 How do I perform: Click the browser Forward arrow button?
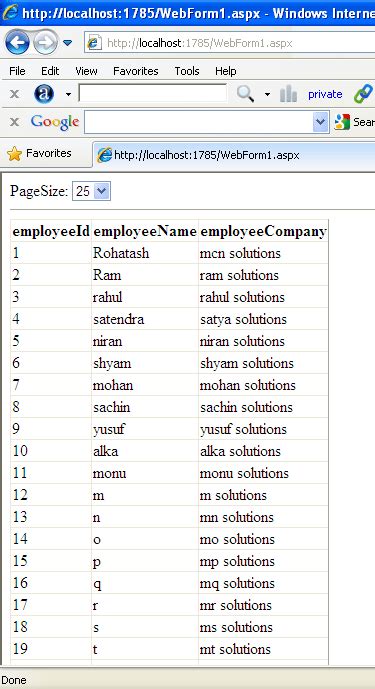(x=45, y=43)
